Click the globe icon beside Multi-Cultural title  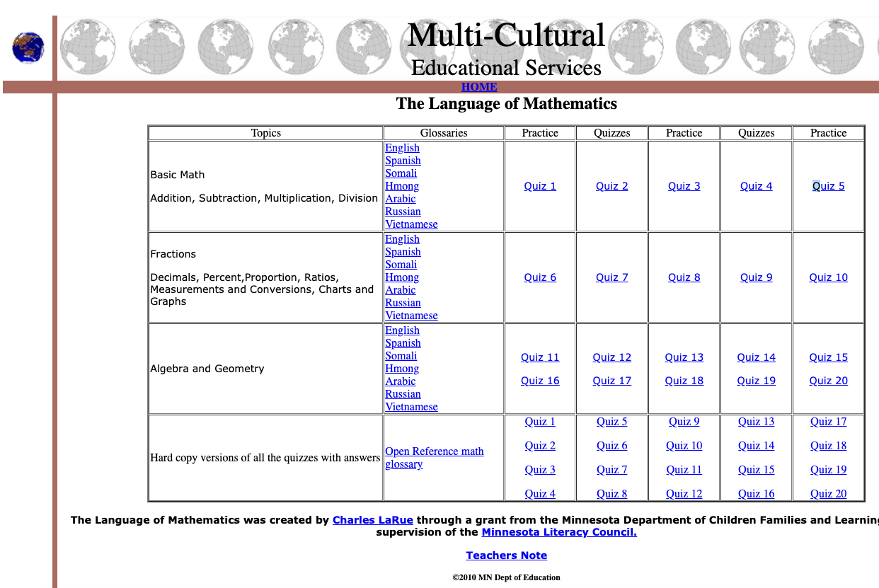[x=363, y=46]
